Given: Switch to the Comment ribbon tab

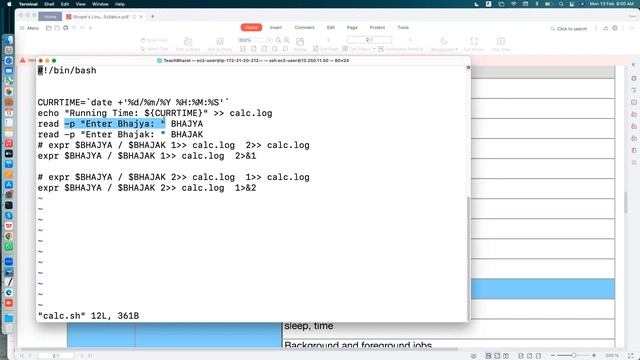Looking at the screenshot, I should [304, 27].
